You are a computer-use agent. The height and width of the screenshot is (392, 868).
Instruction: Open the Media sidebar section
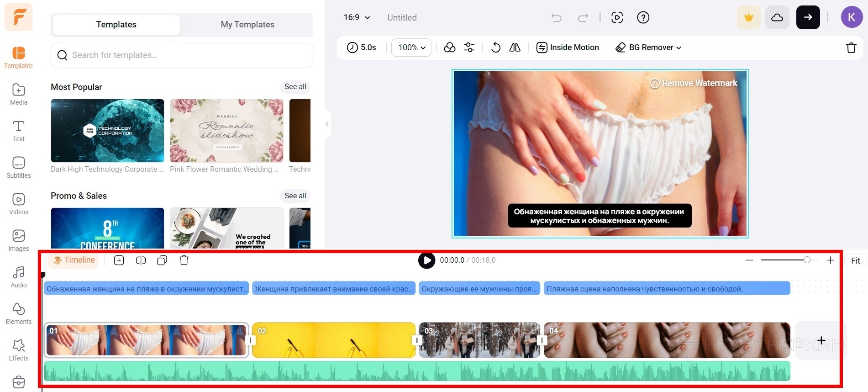point(18,94)
